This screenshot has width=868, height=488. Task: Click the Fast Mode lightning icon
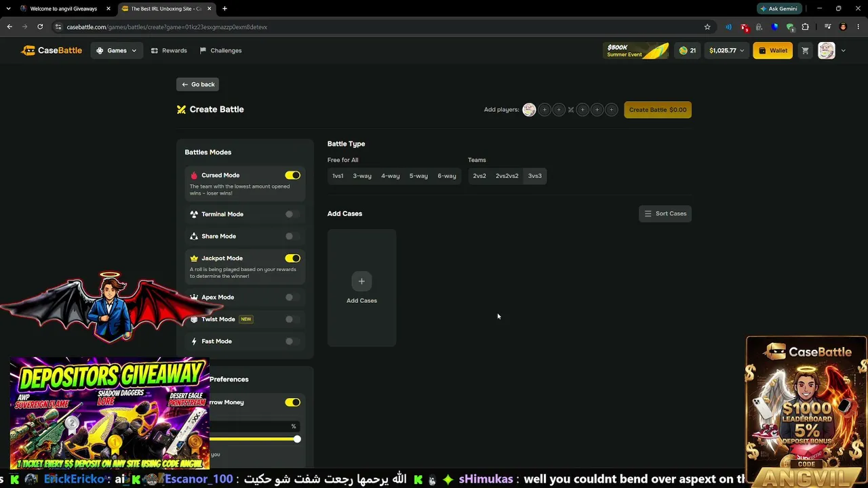194,342
